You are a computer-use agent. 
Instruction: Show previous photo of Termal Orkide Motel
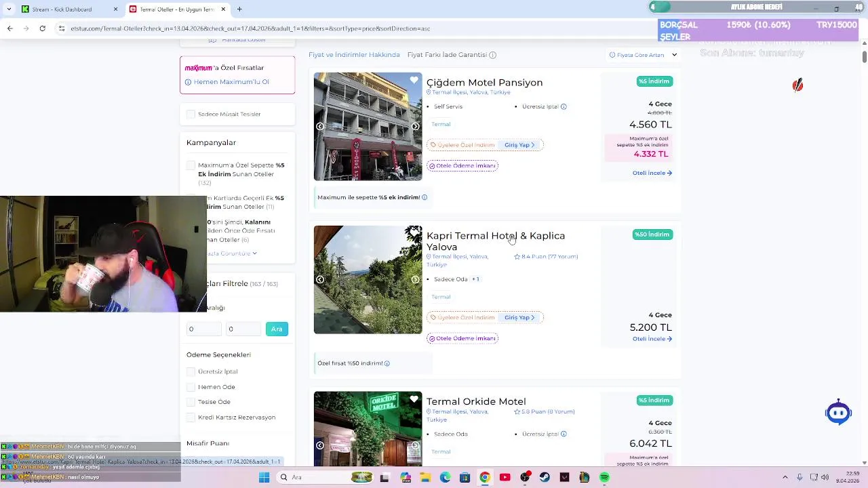320,445
